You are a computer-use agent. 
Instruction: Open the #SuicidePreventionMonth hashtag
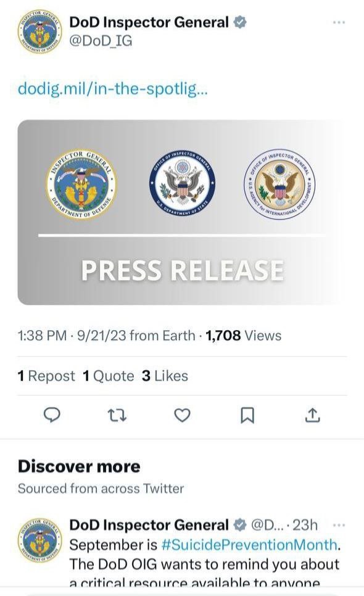[x=249, y=545]
